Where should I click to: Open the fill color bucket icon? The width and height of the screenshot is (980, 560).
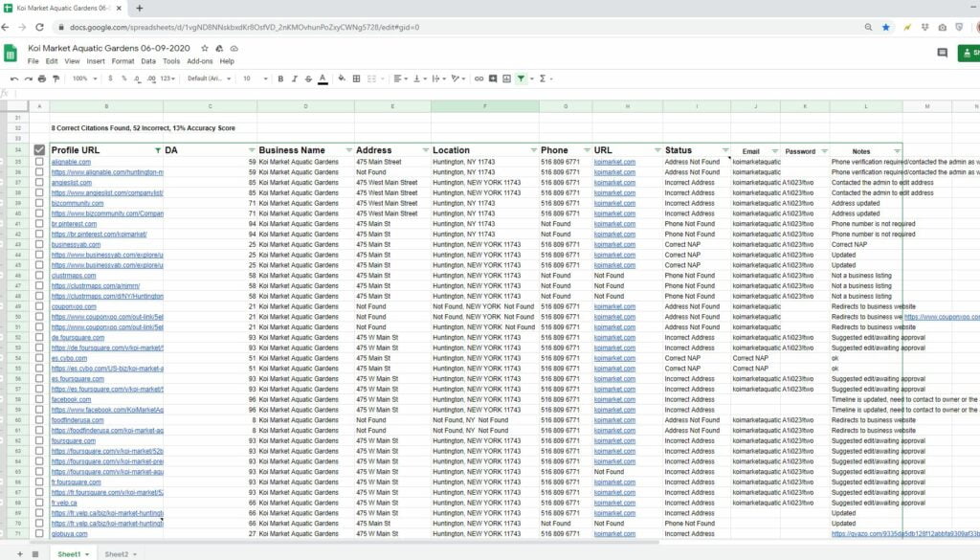pyautogui.click(x=342, y=78)
